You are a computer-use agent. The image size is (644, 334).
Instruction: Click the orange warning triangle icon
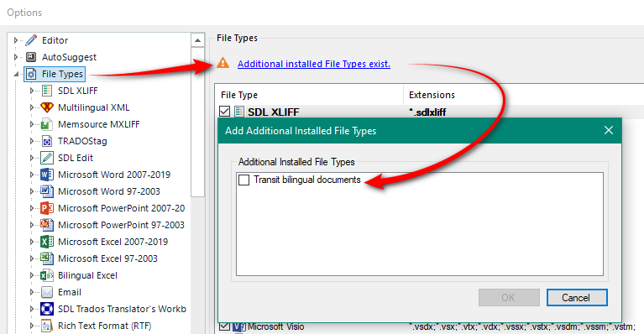tap(223, 63)
